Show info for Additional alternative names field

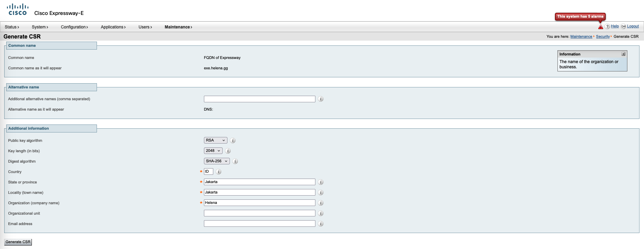tap(321, 99)
